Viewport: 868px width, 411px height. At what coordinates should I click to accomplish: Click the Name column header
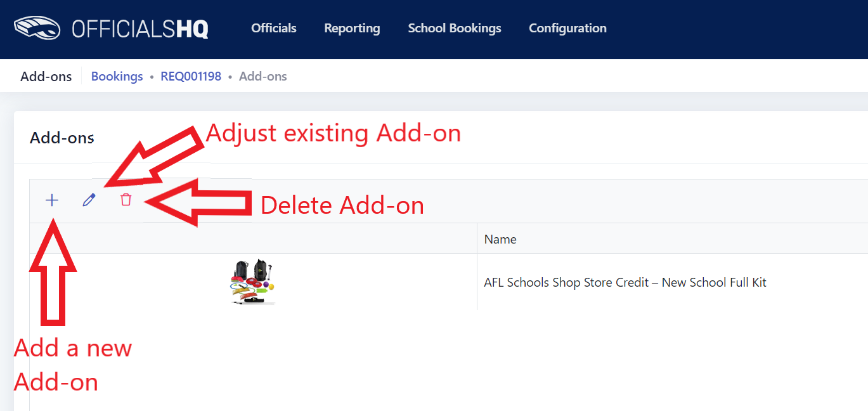click(x=500, y=239)
